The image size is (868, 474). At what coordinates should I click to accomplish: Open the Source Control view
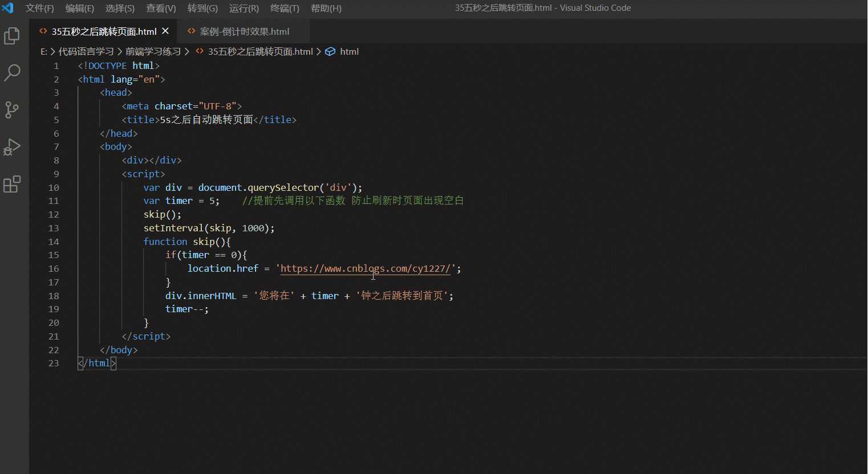[12, 109]
